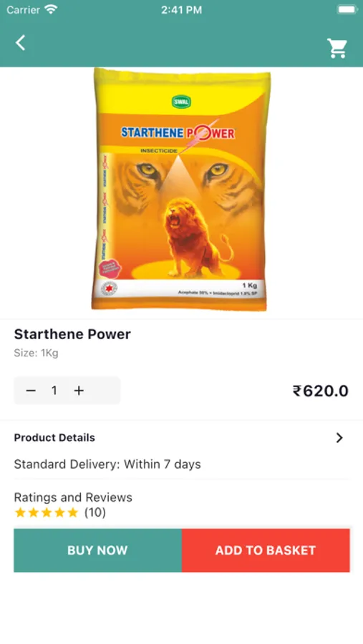Tap the SWAL logo on package

coord(181,102)
